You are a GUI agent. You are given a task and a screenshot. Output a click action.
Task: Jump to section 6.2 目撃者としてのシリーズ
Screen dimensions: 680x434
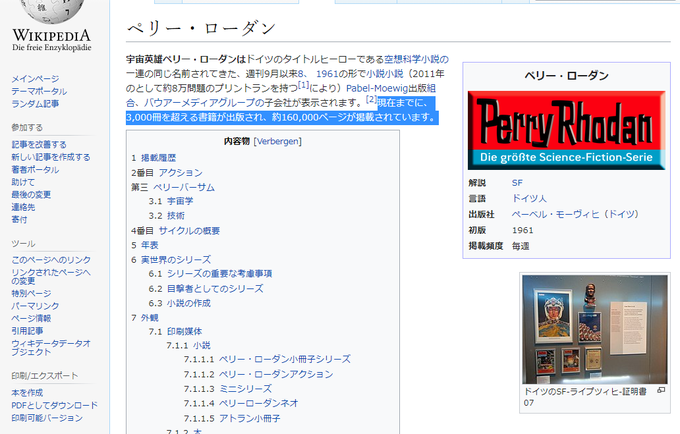pyautogui.click(x=206, y=288)
